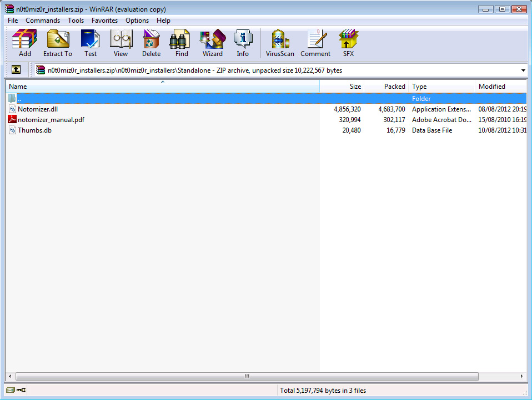Click the 16,779 packed value

[x=395, y=130]
